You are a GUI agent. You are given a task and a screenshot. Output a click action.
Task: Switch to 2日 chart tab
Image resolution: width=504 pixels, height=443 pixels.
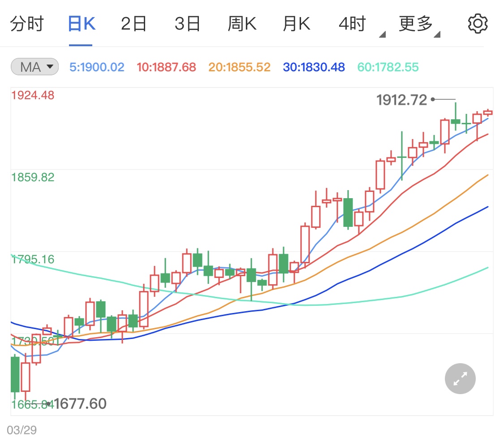[134, 24]
